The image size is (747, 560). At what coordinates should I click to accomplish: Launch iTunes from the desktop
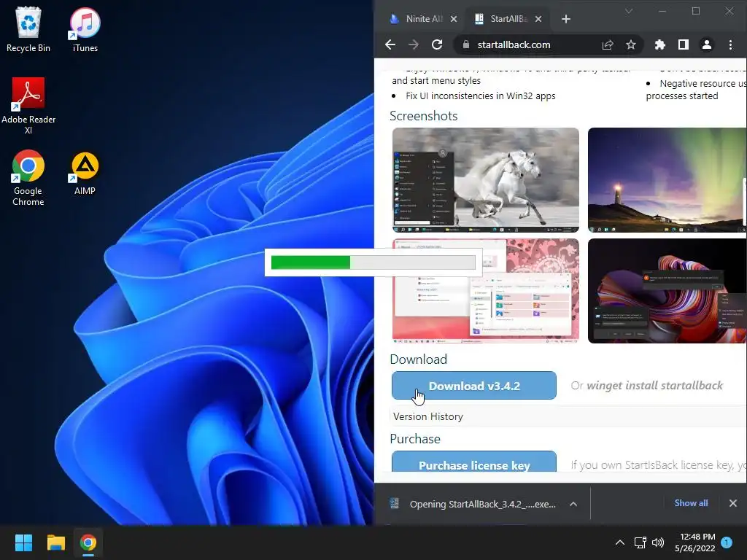point(85,29)
